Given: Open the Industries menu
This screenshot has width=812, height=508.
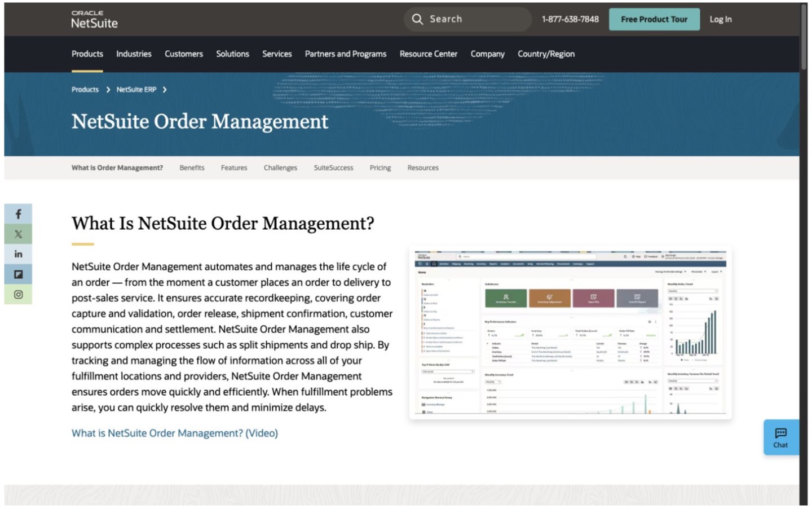Looking at the screenshot, I should tap(134, 54).
